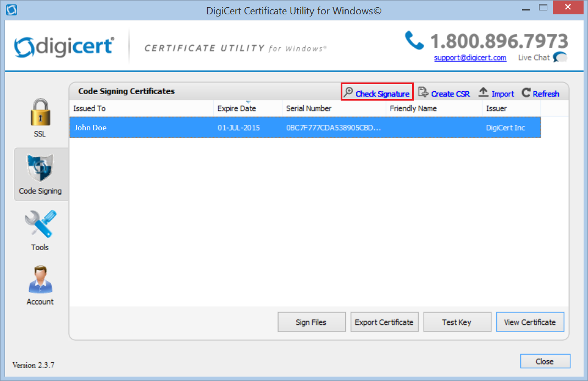Select the Code Signing shield icon

40,169
